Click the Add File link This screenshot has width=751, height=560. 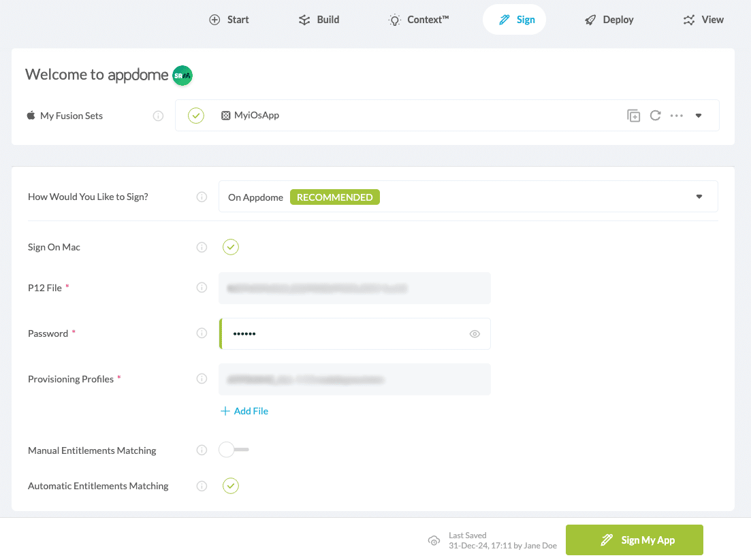pos(244,411)
